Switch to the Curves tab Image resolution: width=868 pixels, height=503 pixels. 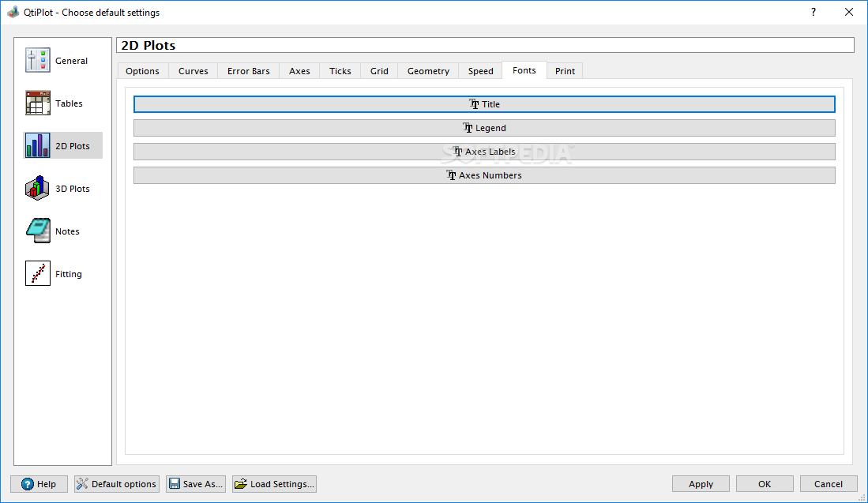[194, 71]
